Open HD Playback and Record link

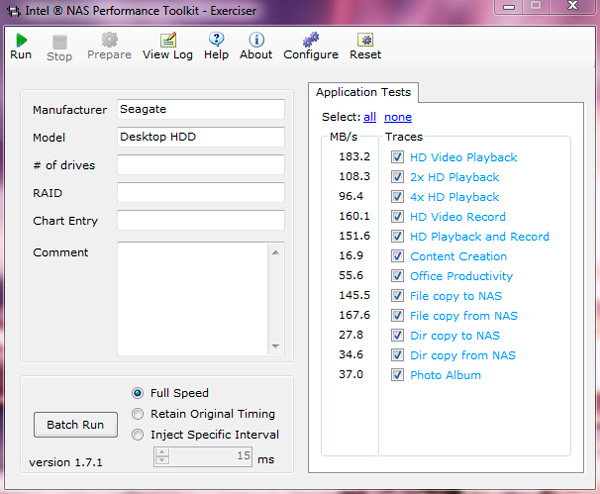[480, 237]
